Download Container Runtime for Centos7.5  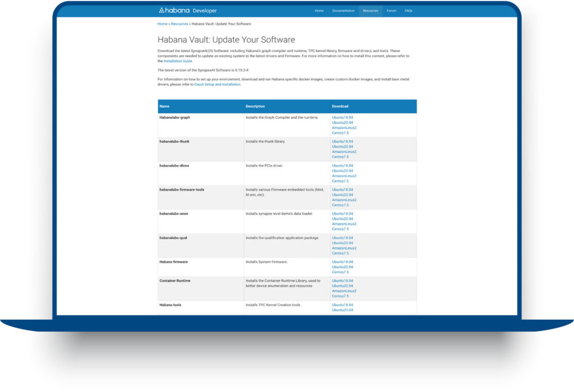pos(340,296)
